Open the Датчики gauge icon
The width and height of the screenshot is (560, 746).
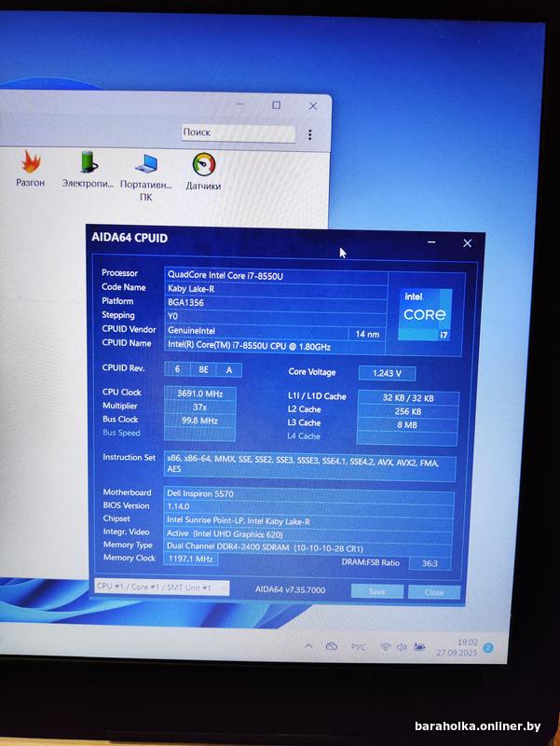tap(203, 165)
